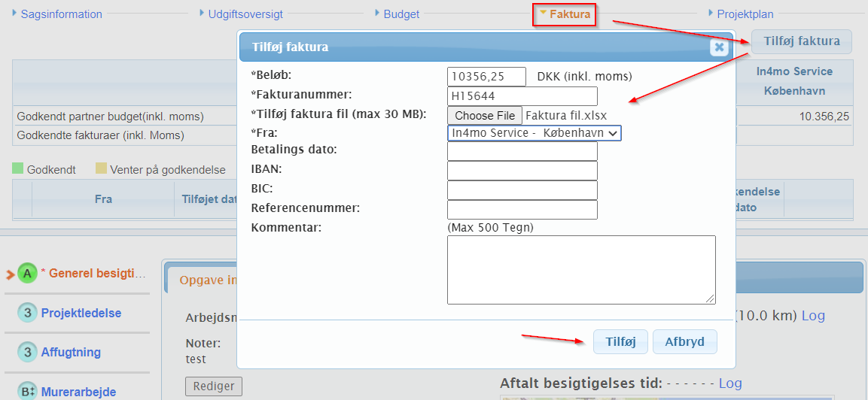This screenshot has height=400, width=868.
Task: Close the Tilføj faktura dialog
Action: [x=719, y=47]
